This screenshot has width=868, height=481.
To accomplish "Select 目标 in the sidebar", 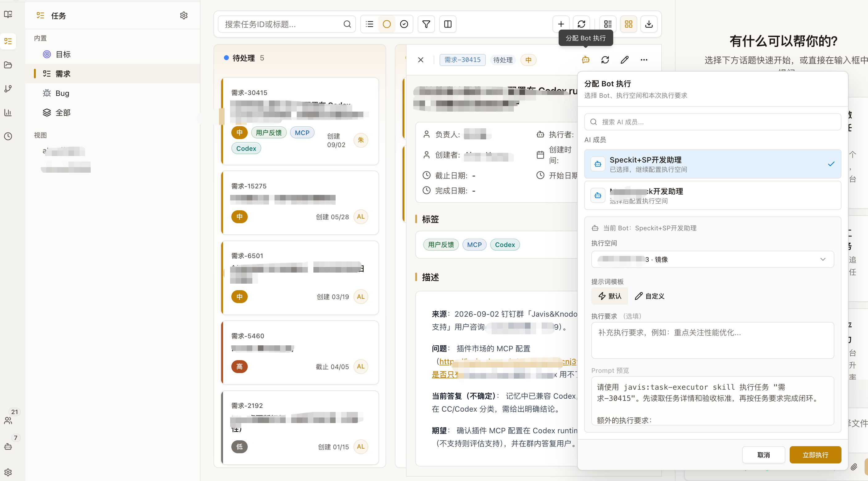I will [x=113, y=54].
